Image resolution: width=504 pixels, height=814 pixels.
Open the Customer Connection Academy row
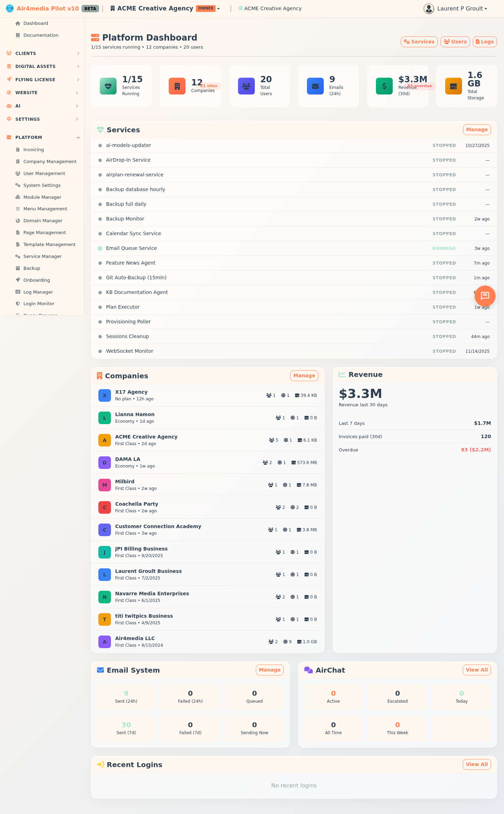[208, 530]
